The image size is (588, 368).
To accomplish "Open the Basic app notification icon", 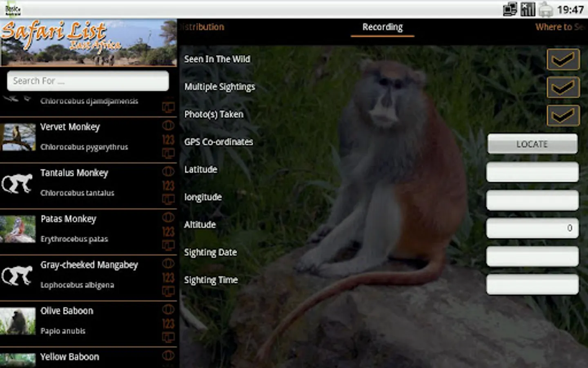I will [13, 9].
